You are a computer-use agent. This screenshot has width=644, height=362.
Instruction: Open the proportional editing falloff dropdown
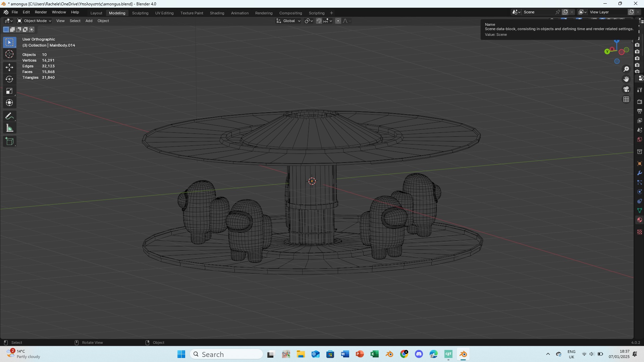click(x=347, y=21)
